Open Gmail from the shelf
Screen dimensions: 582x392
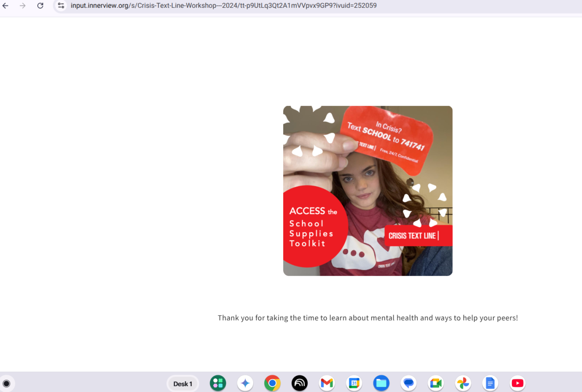point(327,383)
